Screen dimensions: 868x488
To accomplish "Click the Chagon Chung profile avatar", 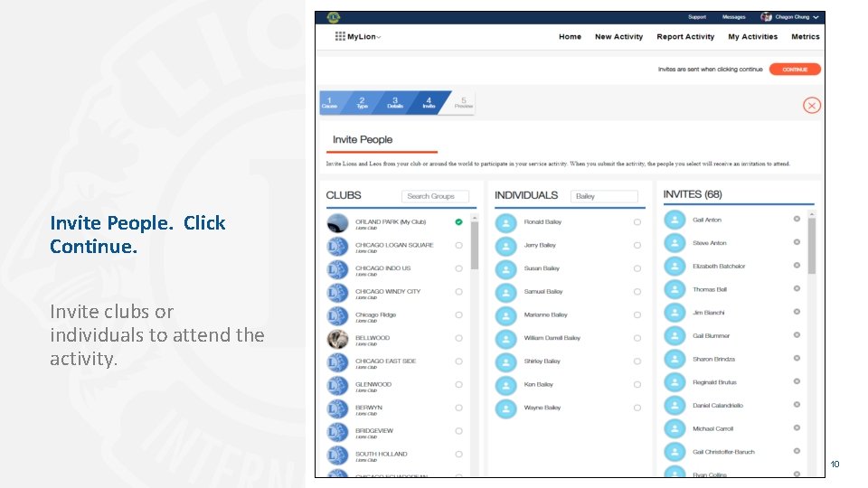I will (766, 17).
